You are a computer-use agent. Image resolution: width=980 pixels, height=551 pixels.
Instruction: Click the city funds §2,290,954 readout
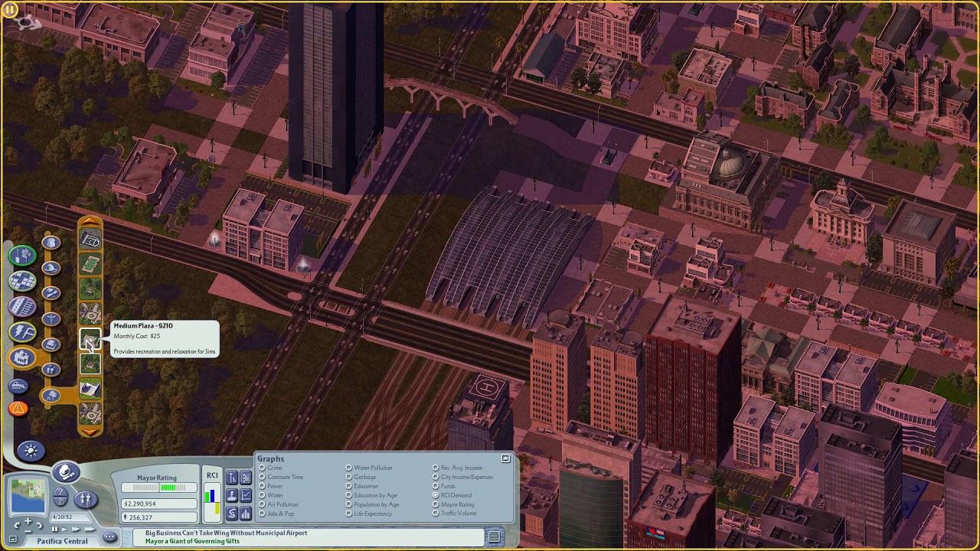(159, 504)
